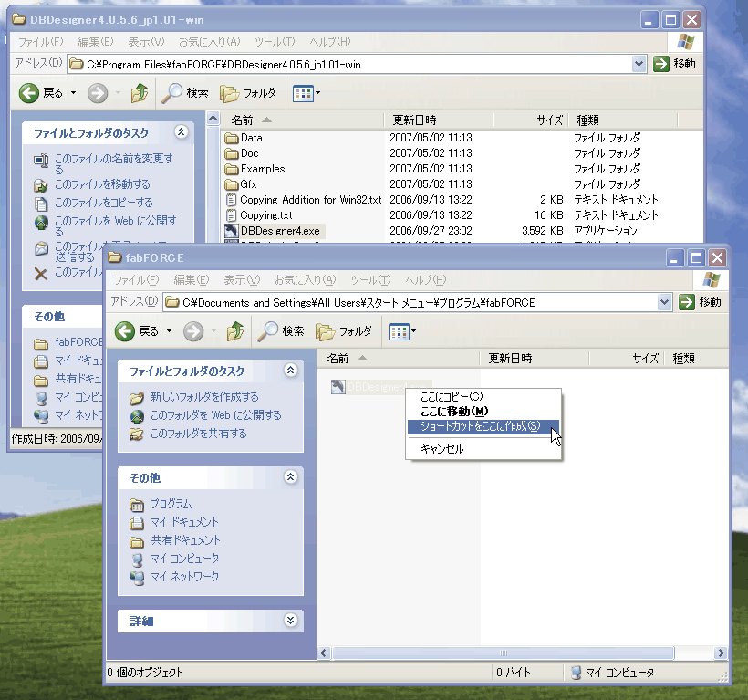Viewport: 748px width, 700px height.
Task: Click address field in DBDesigner window
Action: tap(349, 65)
